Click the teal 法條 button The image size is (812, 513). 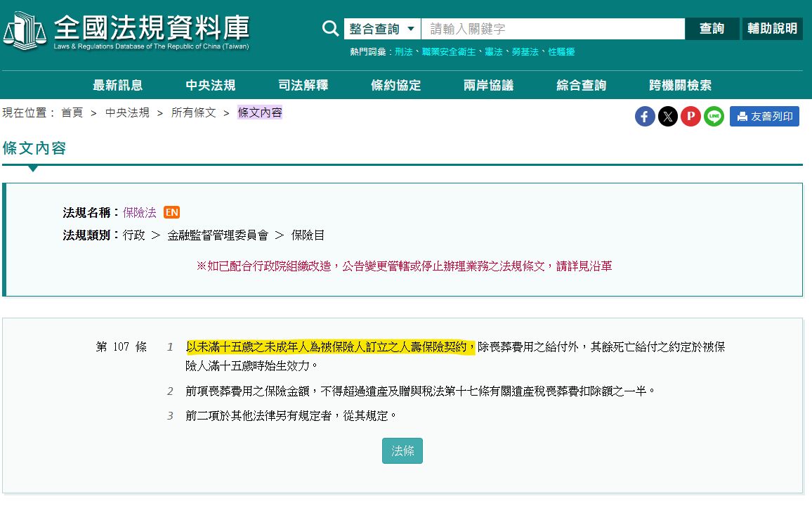[x=402, y=451]
